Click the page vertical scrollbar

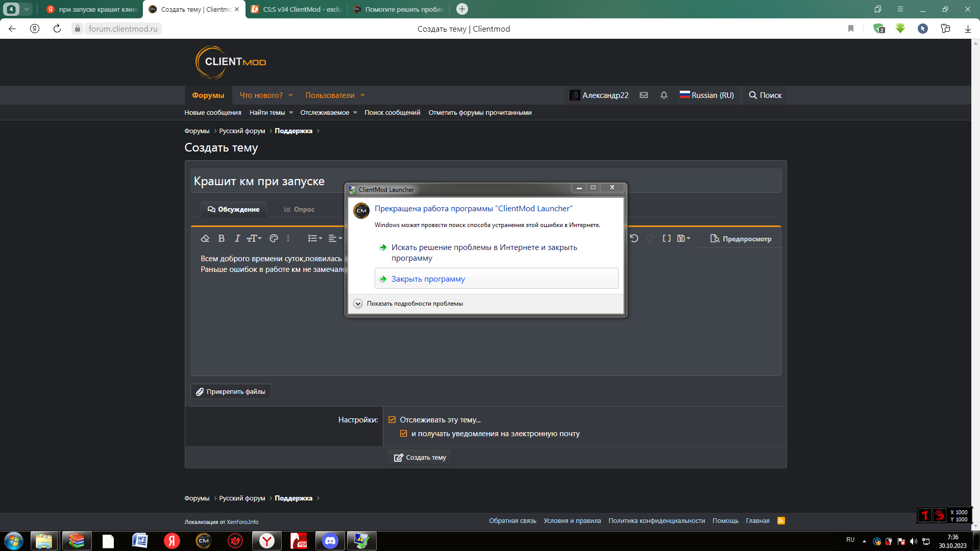point(975,285)
